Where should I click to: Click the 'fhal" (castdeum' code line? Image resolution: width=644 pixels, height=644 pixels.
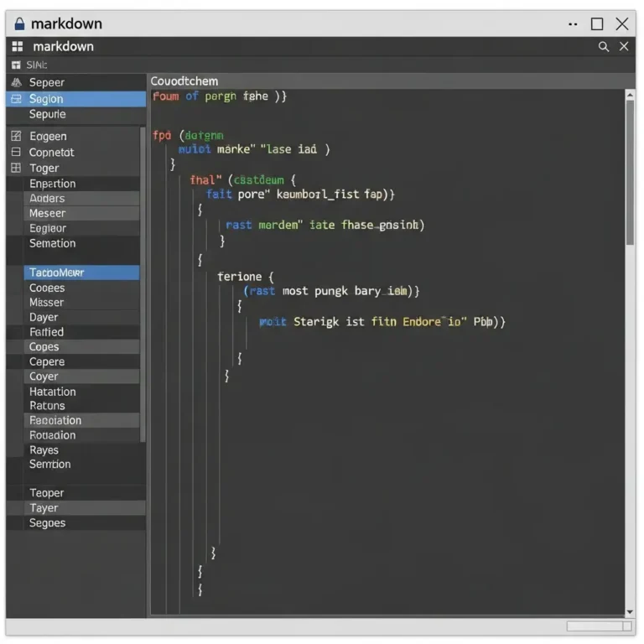coord(242,180)
